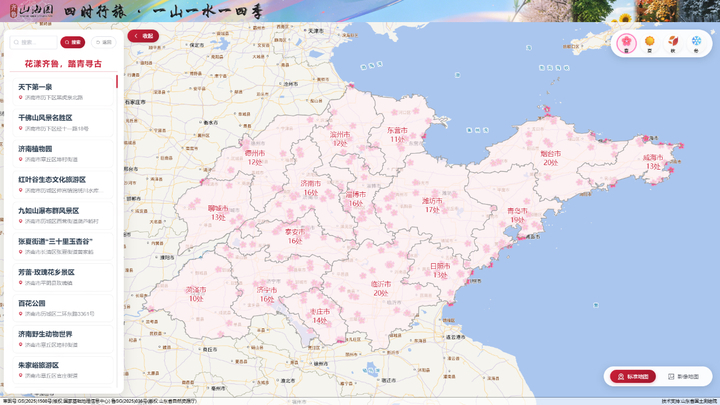Select 济南植物园 from the list
This screenshot has height=405, width=720.
63,153
